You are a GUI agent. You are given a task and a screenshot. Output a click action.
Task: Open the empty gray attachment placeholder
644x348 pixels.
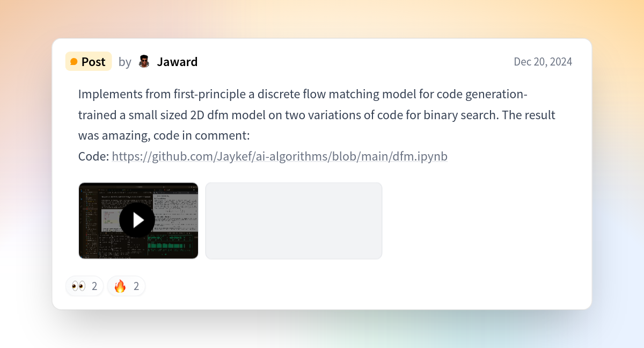tap(294, 221)
